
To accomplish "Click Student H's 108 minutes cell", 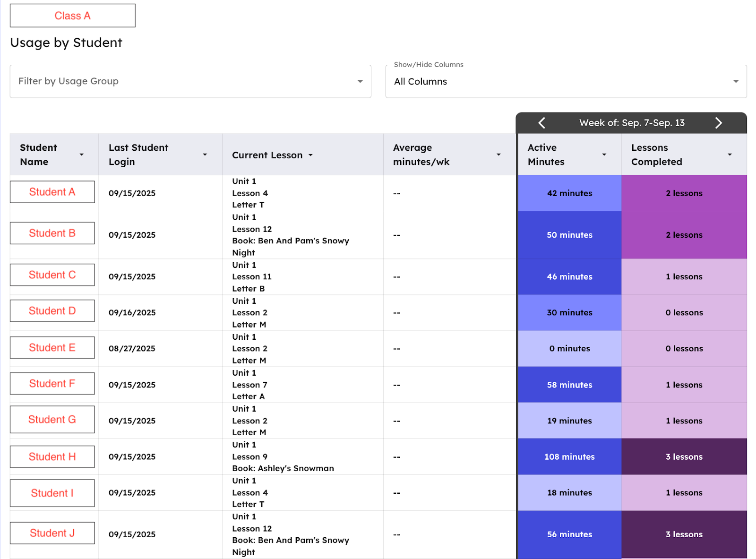I will (x=569, y=457).
